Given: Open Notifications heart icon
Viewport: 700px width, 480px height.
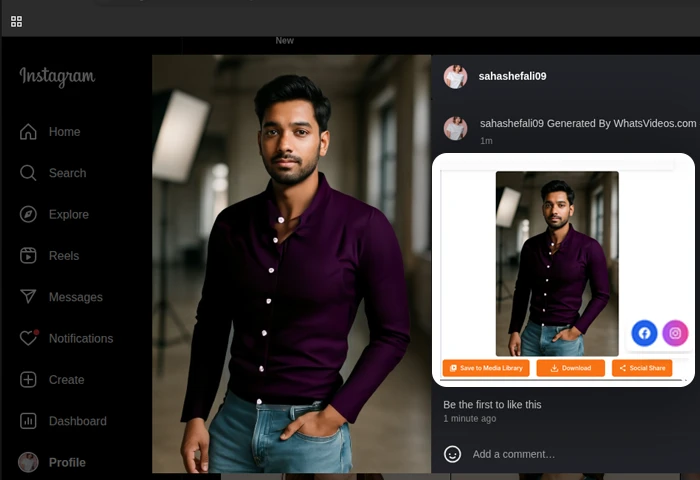Looking at the screenshot, I should coord(28,338).
